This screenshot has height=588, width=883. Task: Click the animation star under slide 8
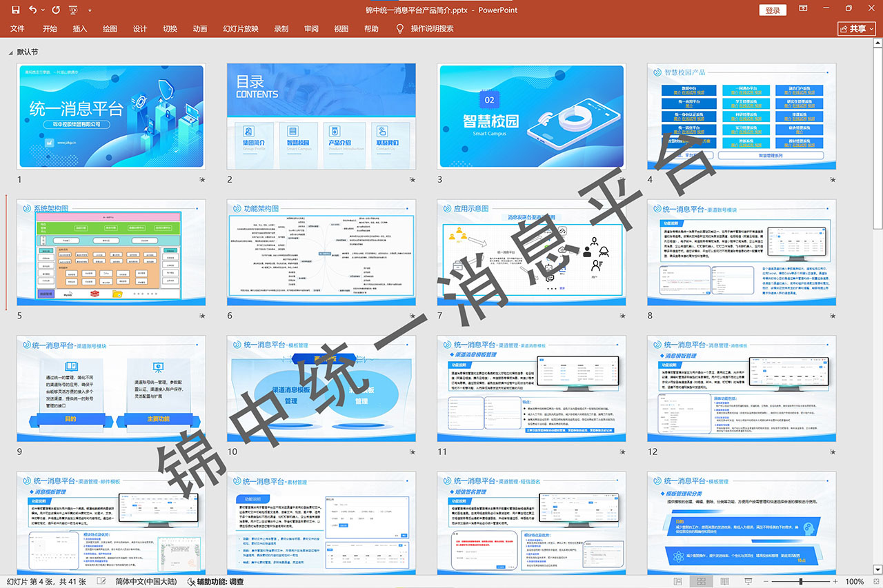coord(832,316)
